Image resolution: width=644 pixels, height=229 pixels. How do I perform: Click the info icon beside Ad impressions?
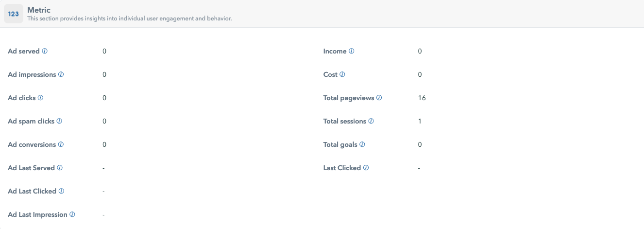[x=61, y=74]
